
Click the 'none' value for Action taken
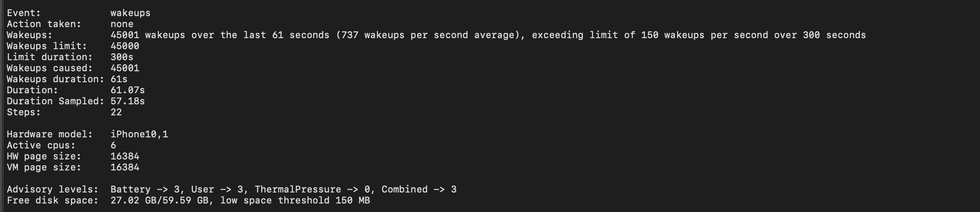coord(122,24)
